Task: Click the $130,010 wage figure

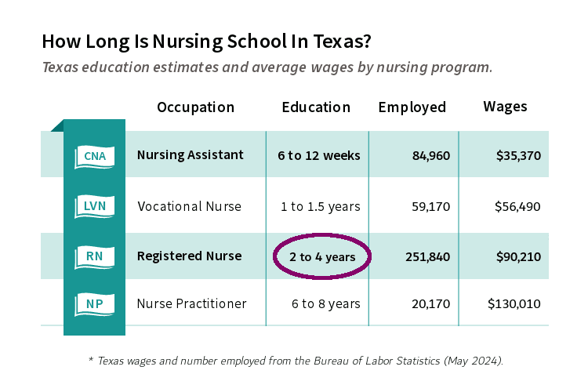Action: [514, 304]
